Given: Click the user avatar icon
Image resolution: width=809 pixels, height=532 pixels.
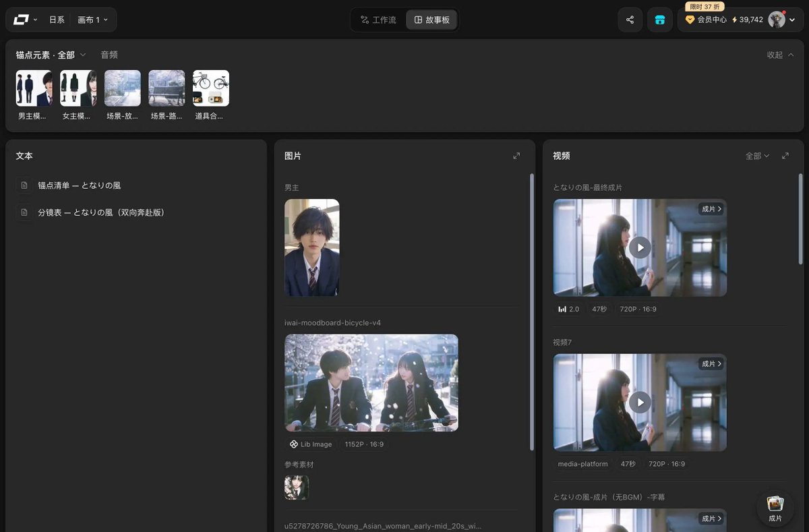Looking at the screenshot, I should pos(777,20).
